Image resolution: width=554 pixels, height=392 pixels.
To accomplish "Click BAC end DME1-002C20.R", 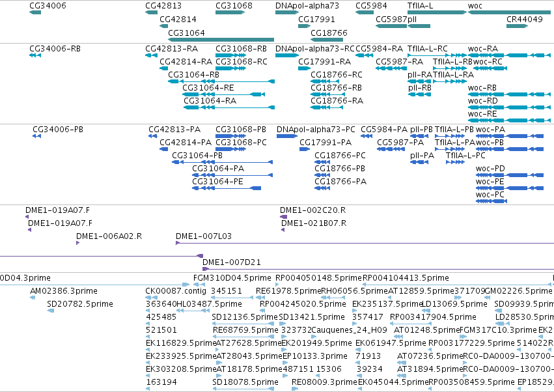I will [x=313, y=210].
